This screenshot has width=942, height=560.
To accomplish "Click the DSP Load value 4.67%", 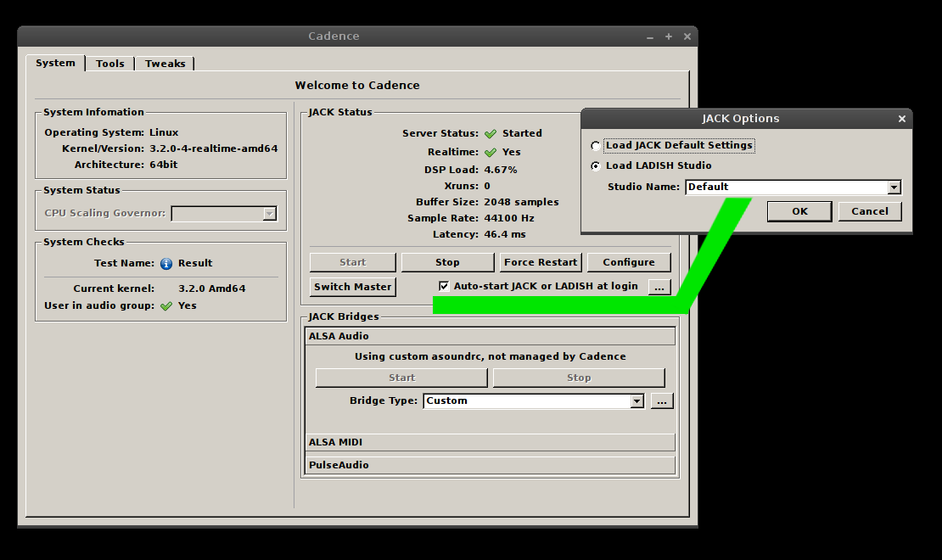I will point(501,170).
